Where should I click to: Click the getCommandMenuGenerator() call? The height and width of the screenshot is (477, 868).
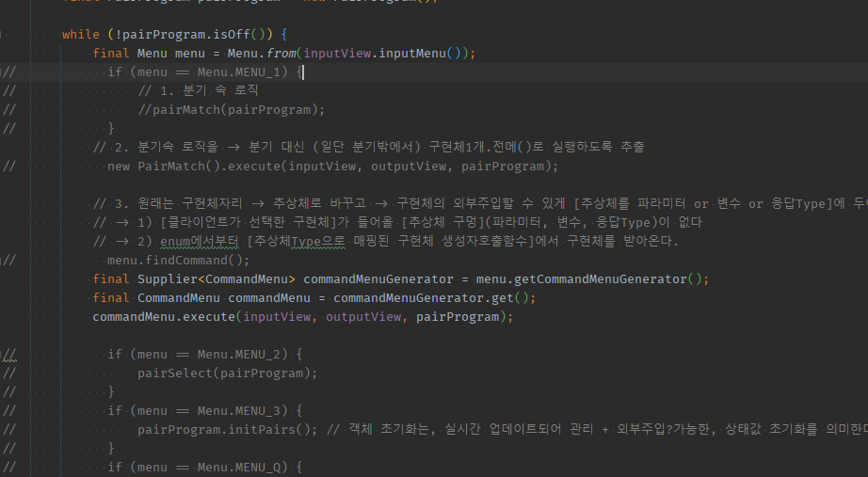coord(608,278)
